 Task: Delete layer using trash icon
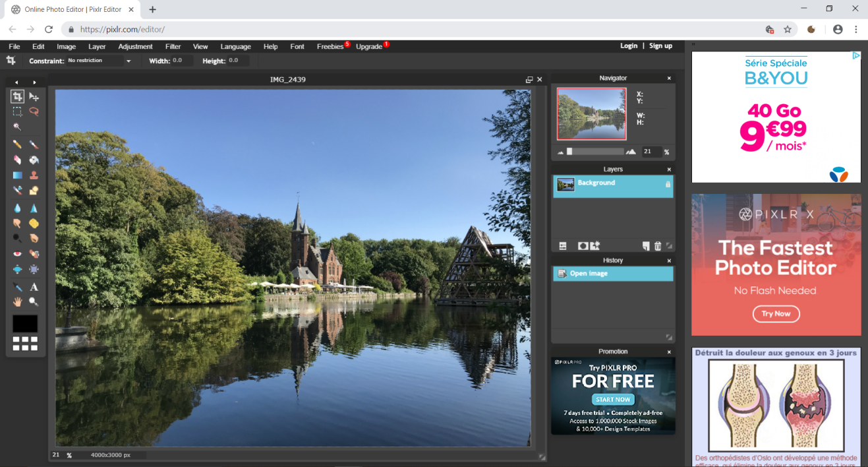[657, 246]
